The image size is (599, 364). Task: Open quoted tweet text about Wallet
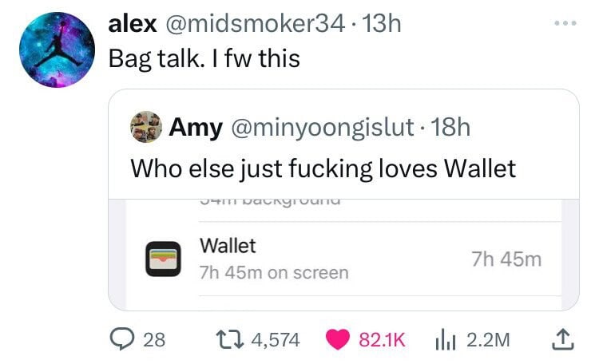click(x=323, y=168)
